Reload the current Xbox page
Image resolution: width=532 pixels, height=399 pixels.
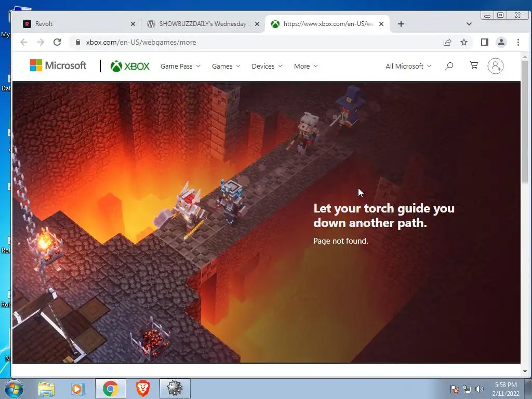[57, 42]
